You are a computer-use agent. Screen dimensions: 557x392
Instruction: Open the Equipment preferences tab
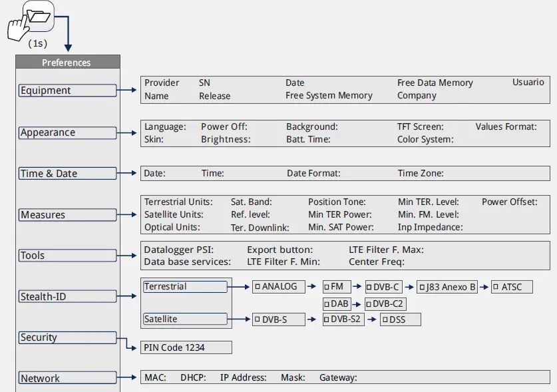(67, 91)
